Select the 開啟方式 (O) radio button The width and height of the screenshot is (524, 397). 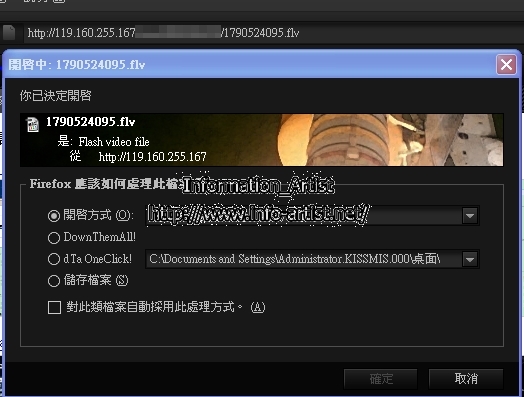[x=53, y=216]
